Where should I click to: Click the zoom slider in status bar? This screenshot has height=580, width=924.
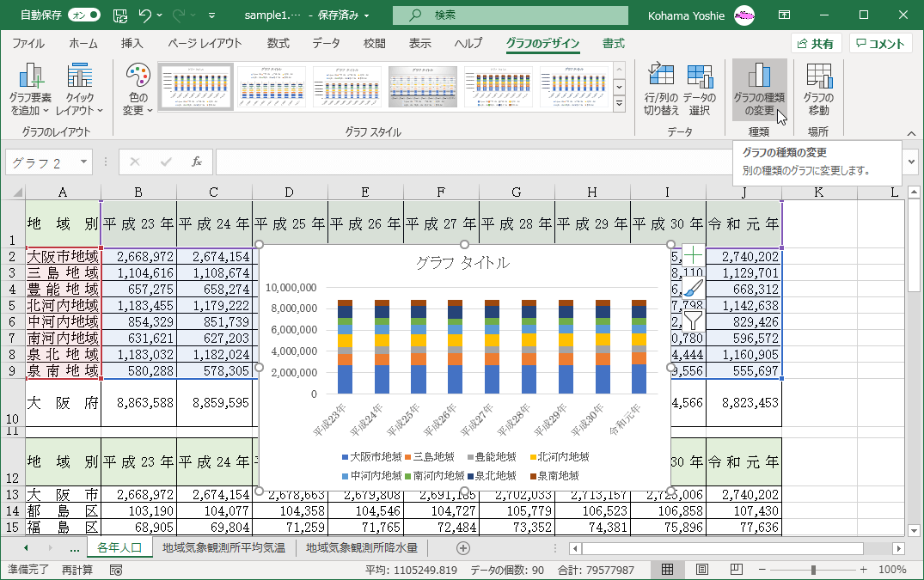coord(813,570)
